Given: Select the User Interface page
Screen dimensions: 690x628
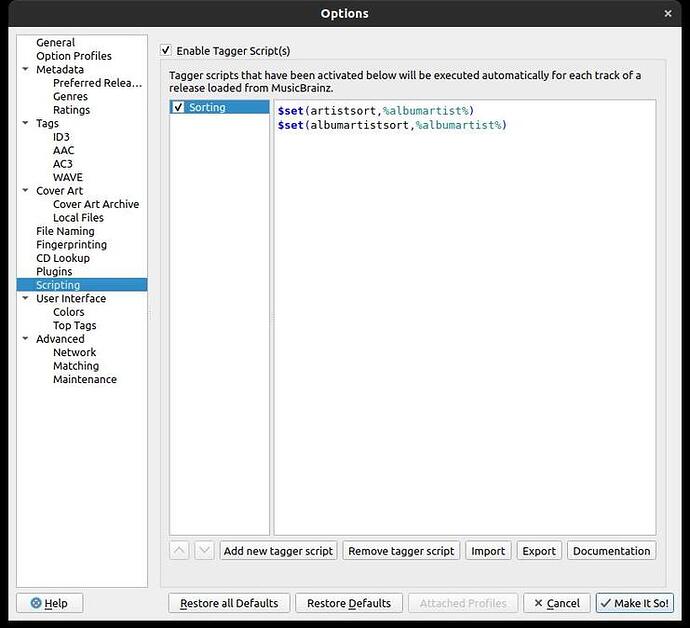Looking at the screenshot, I should point(71,298).
